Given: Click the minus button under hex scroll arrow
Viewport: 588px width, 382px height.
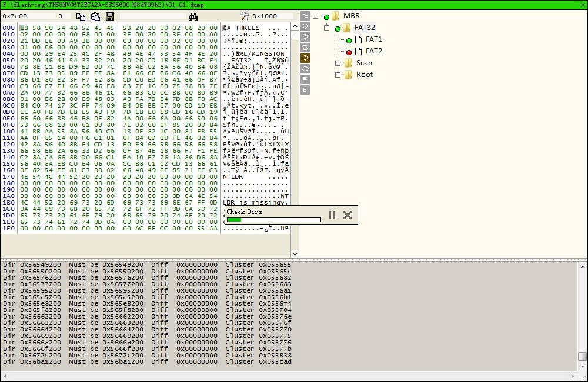Looking at the screenshot, I should (x=295, y=35).
